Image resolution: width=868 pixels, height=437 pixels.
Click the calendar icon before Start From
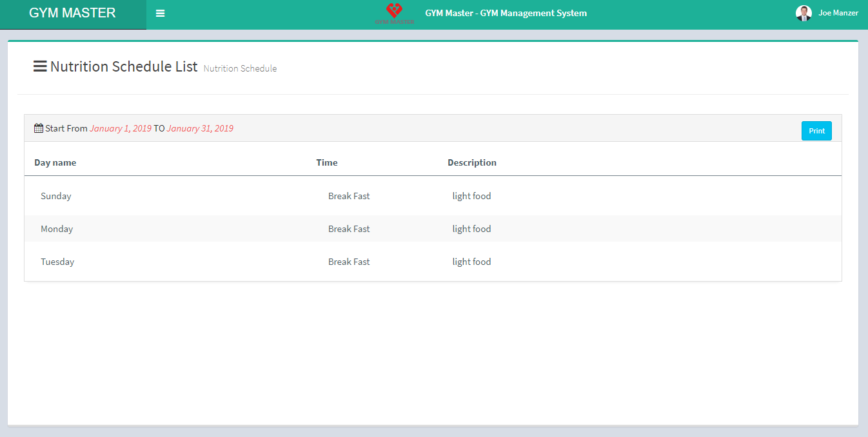pos(39,128)
